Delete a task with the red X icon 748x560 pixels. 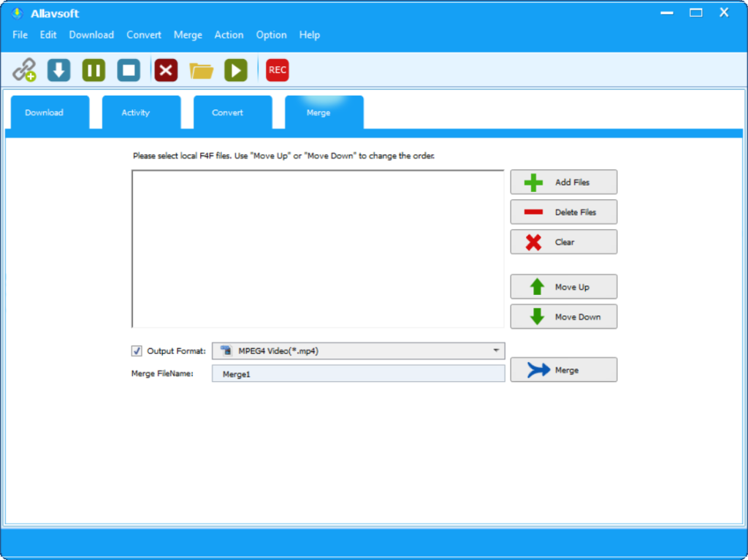[x=165, y=69]
